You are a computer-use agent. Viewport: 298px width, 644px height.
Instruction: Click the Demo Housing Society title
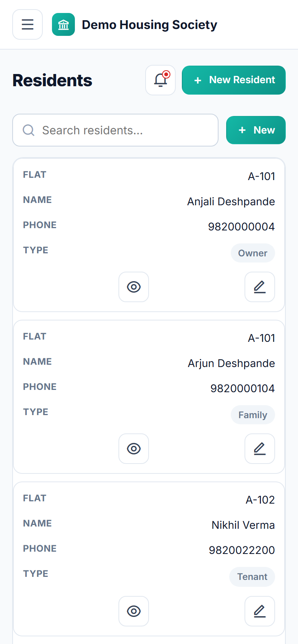149,25
